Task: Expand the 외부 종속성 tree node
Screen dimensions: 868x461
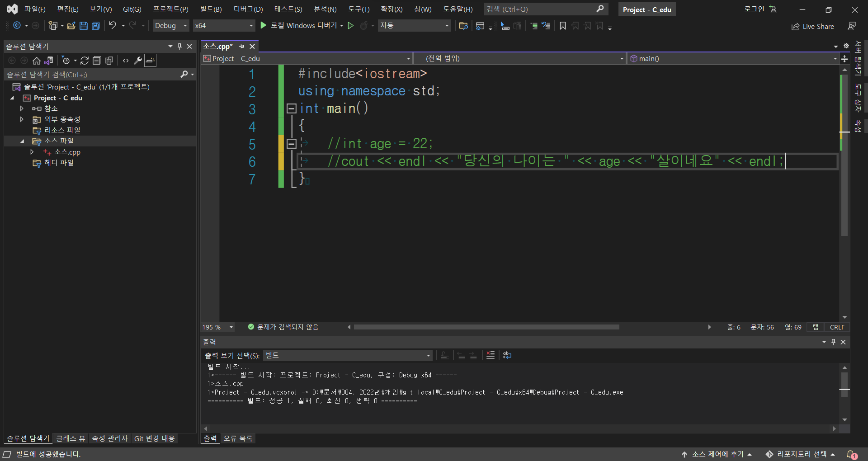Action: point(22,119)
